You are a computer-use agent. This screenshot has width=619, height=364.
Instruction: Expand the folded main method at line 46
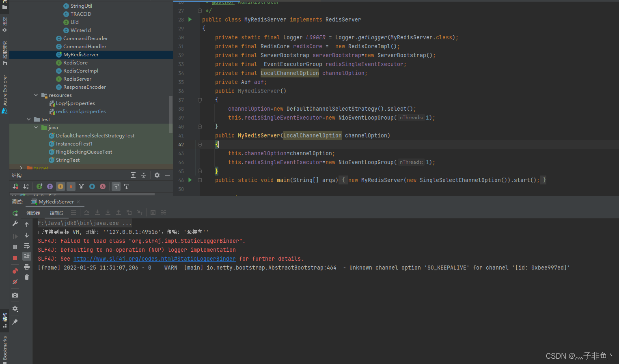pos(200,180)
